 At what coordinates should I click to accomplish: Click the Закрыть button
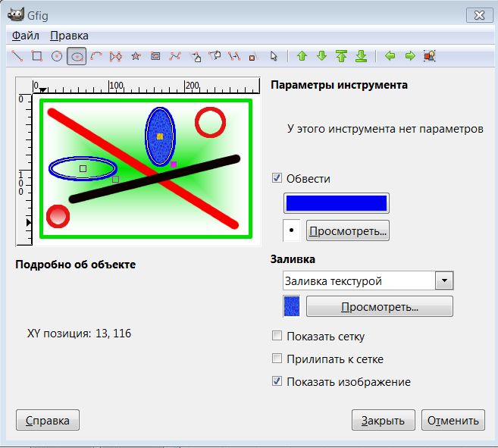pos(383,420)
